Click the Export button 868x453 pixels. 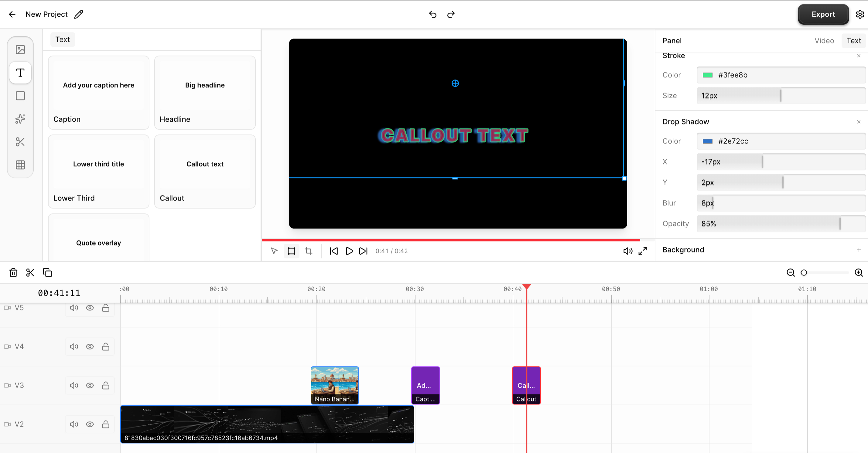click(x=823, y=14)
